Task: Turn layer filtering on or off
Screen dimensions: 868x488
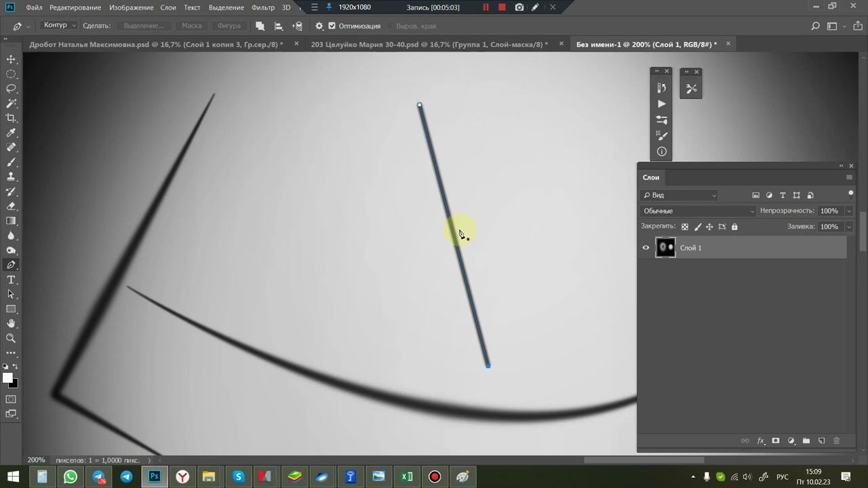Action: coord(850,193)
